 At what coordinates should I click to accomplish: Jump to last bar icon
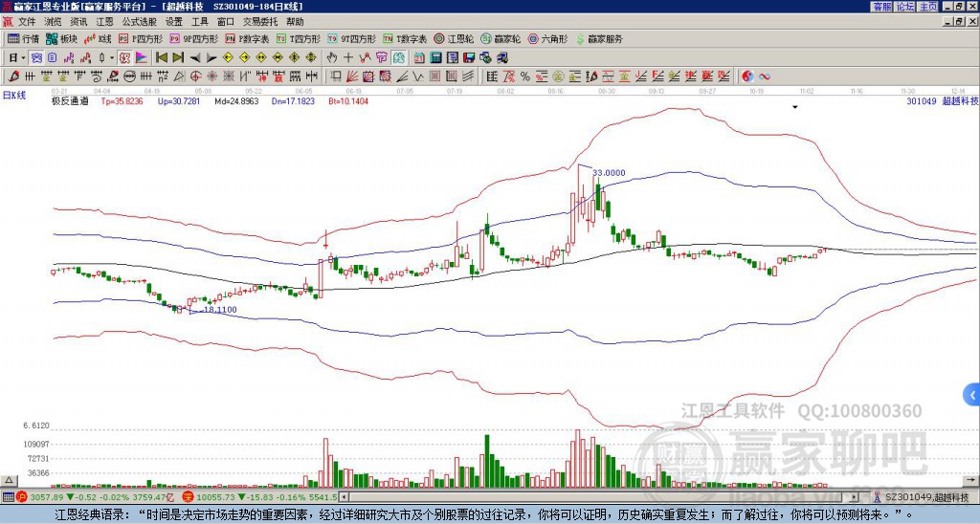(x=178, y=58)
